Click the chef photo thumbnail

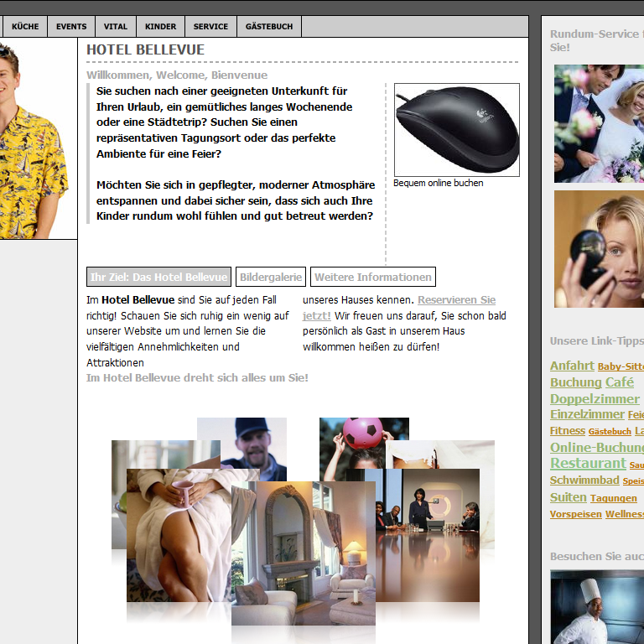(x=597, y=606)
